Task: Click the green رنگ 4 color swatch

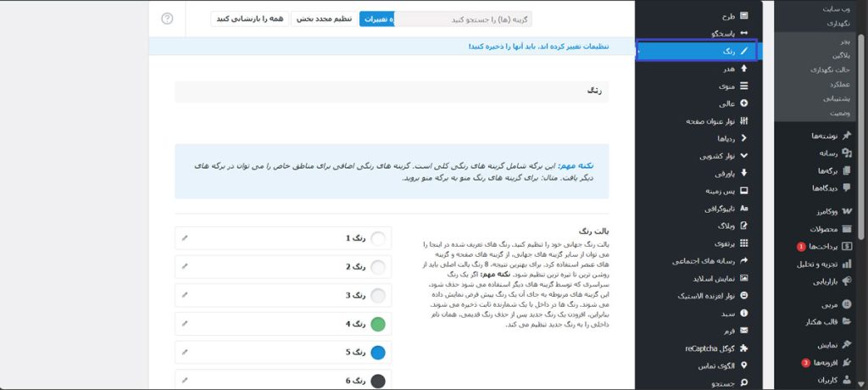Action: (x=378, y=323)
